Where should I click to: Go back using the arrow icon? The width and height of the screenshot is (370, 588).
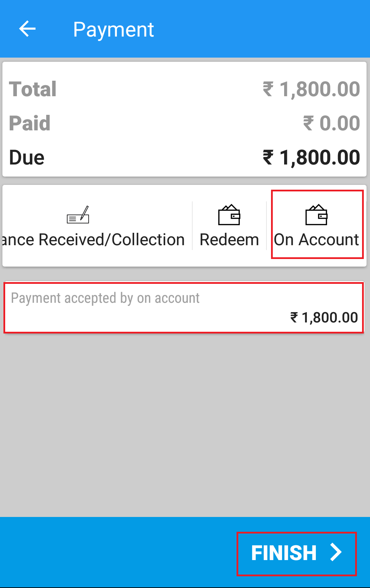pos(27,29)
